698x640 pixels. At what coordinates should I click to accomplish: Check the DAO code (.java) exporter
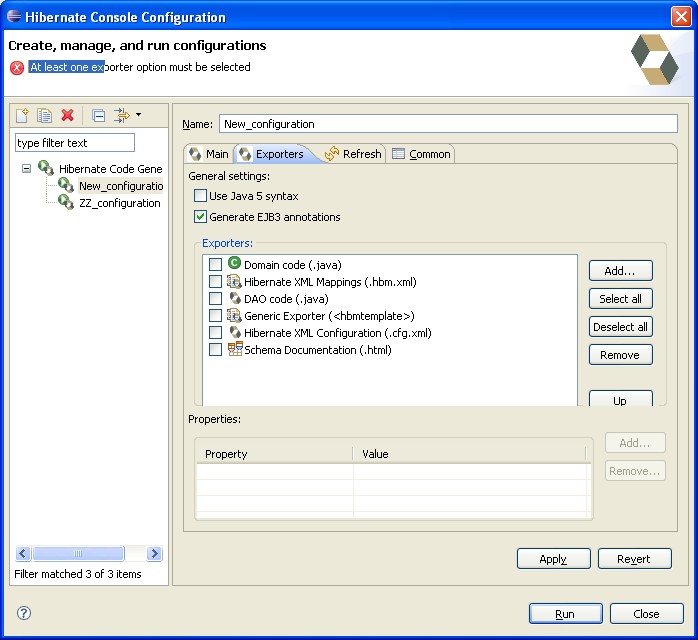(x=215, y=298)
